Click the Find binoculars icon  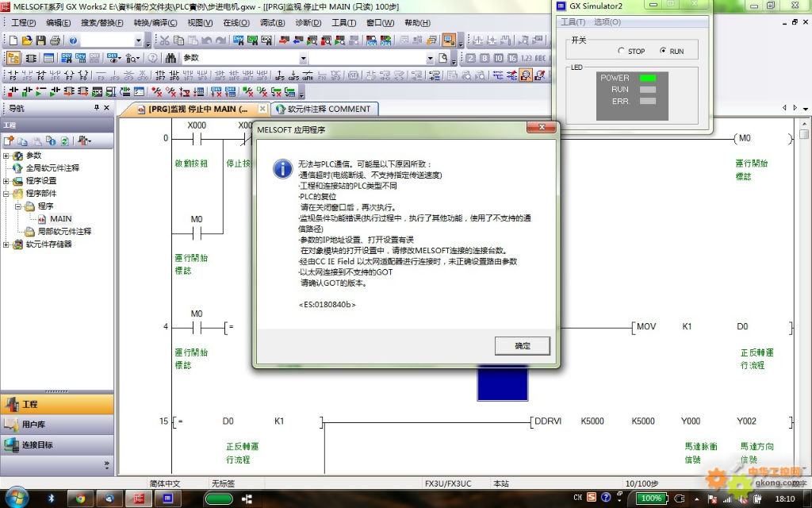point(171,58)
